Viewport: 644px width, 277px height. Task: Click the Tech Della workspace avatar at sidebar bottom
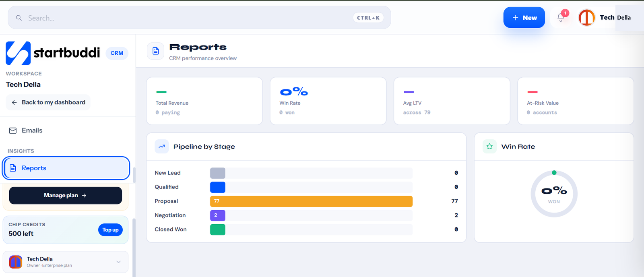tap(16, 262)
